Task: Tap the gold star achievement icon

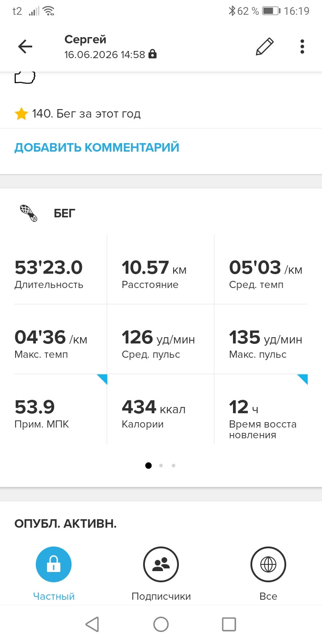Action: coord(21,114)
